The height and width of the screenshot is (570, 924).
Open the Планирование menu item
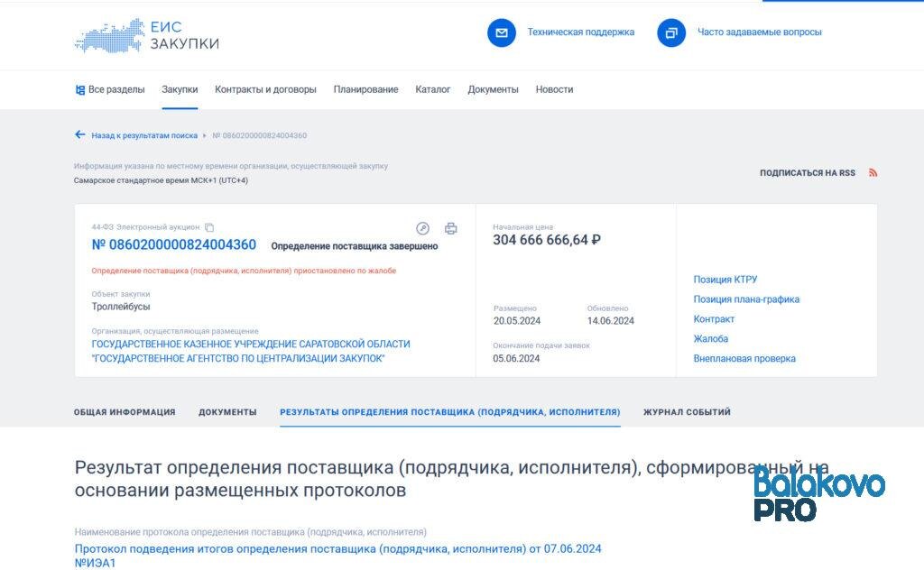pyautogui.click(x=366, y=89)
